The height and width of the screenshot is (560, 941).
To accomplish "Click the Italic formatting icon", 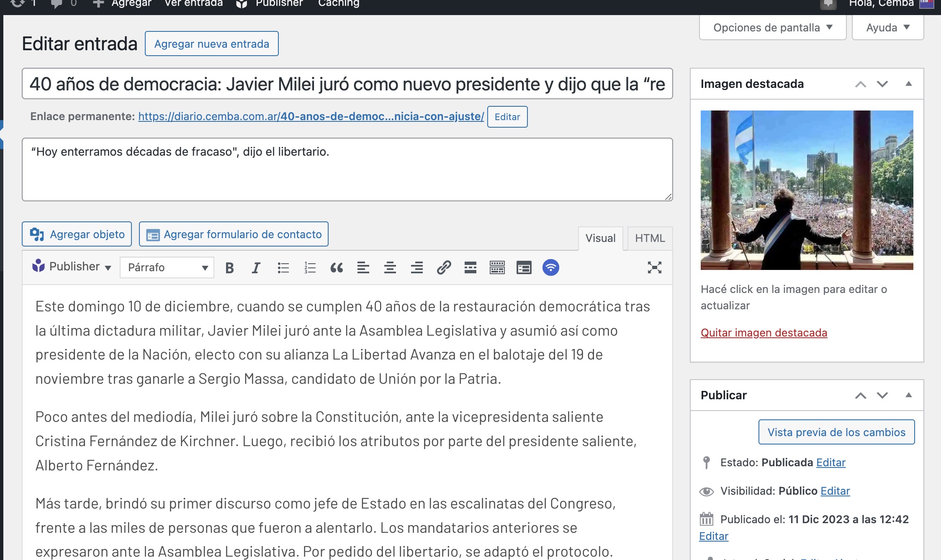I will [x=256, y=267].
